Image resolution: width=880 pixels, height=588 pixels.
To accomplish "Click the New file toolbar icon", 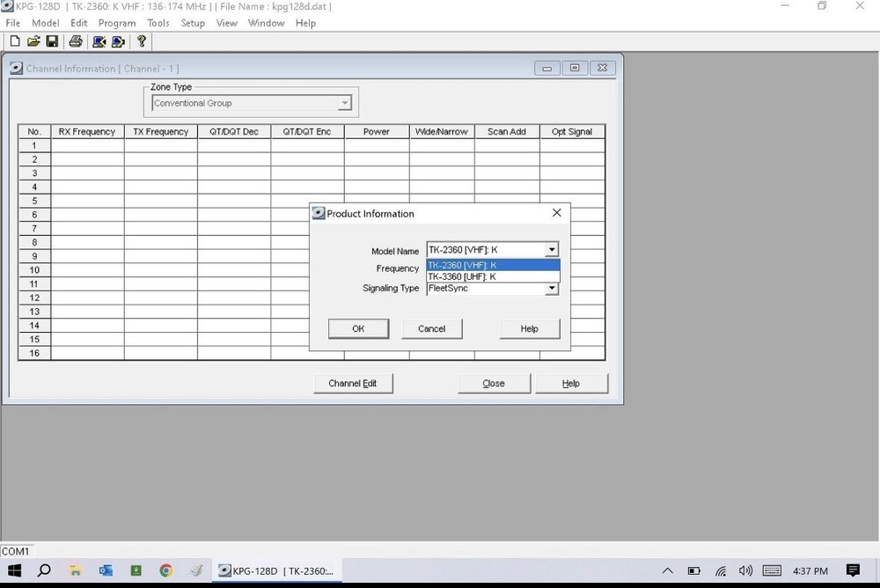I will (15, 41).
